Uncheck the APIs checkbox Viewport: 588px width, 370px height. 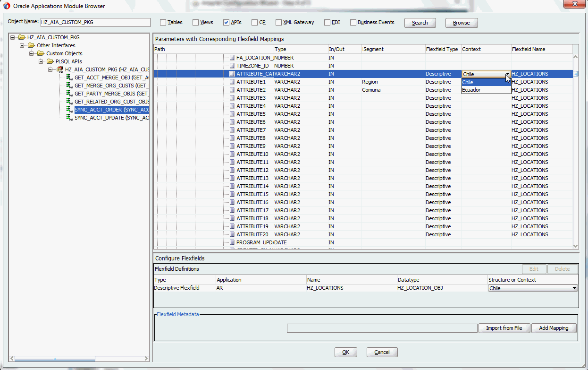[x=226, y=22]
